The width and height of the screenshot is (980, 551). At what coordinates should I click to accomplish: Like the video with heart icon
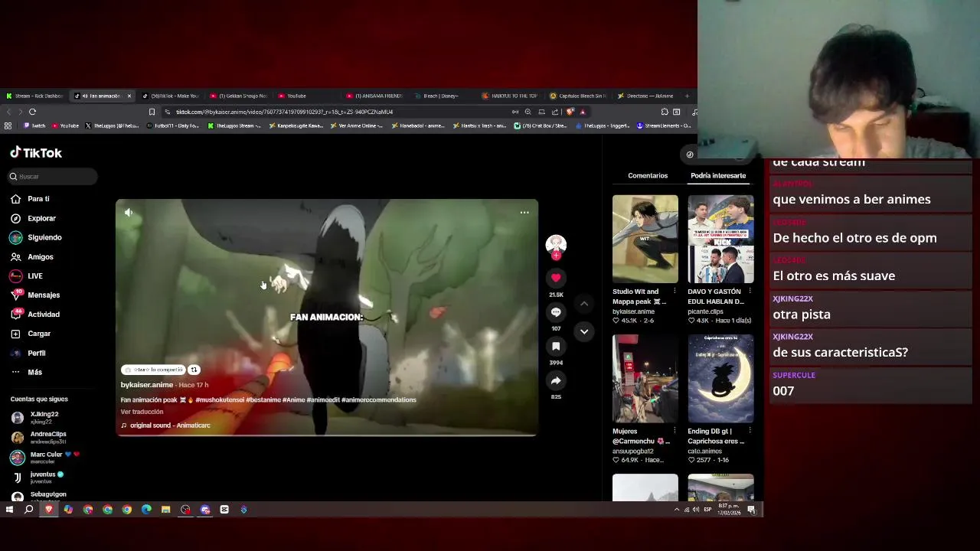pyautogui.click(x=556, y=278)
